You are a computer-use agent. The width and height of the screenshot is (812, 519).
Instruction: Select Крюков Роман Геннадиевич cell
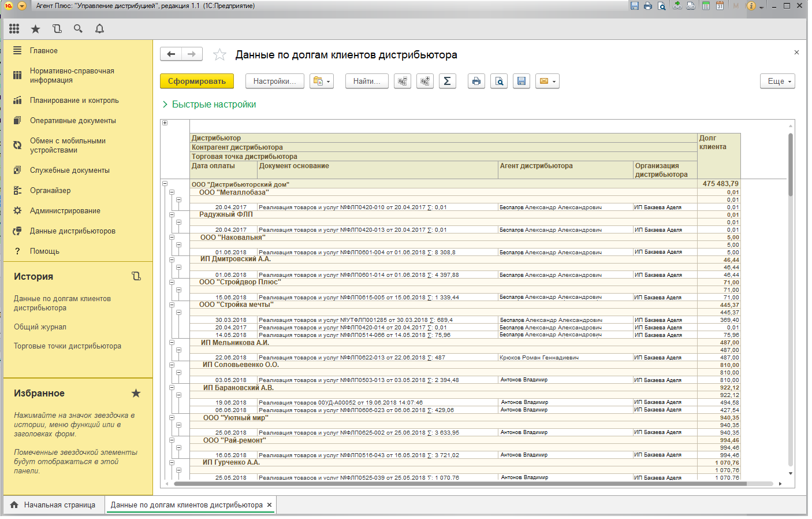566,358
